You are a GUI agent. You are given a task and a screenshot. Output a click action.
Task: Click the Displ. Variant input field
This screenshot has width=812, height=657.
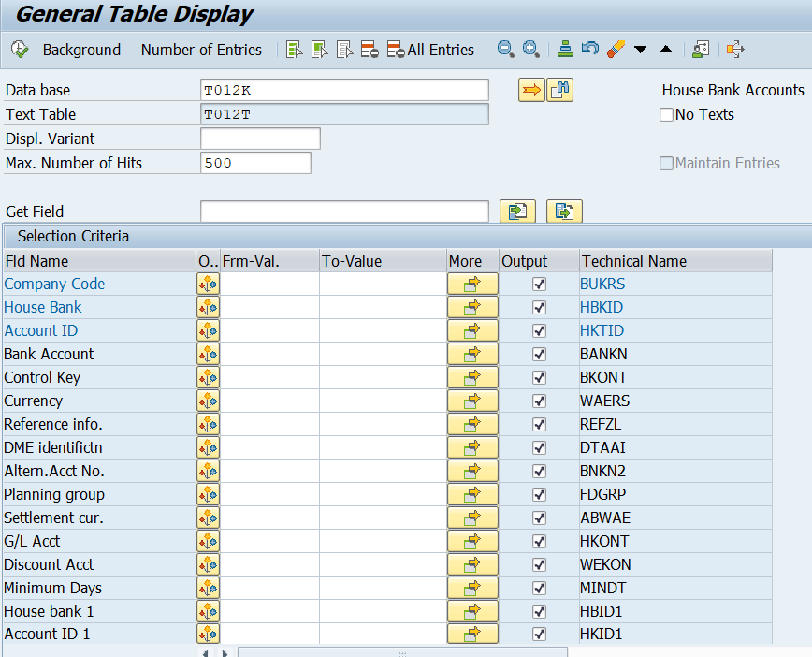tap(260, 139)
